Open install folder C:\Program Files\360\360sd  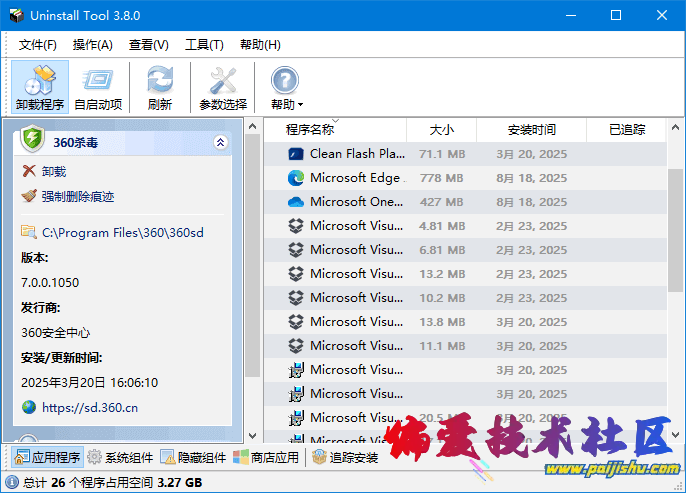pyautogui.click(x=122, y=232)
